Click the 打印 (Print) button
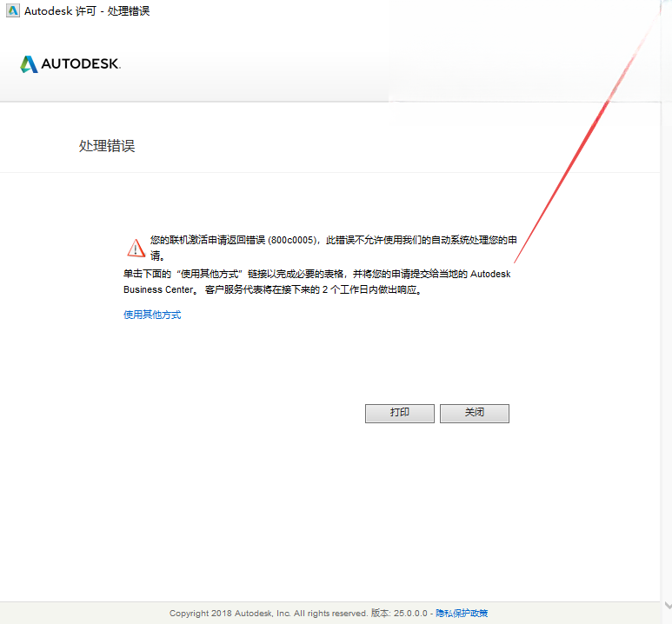 click(x=399, y=413)
